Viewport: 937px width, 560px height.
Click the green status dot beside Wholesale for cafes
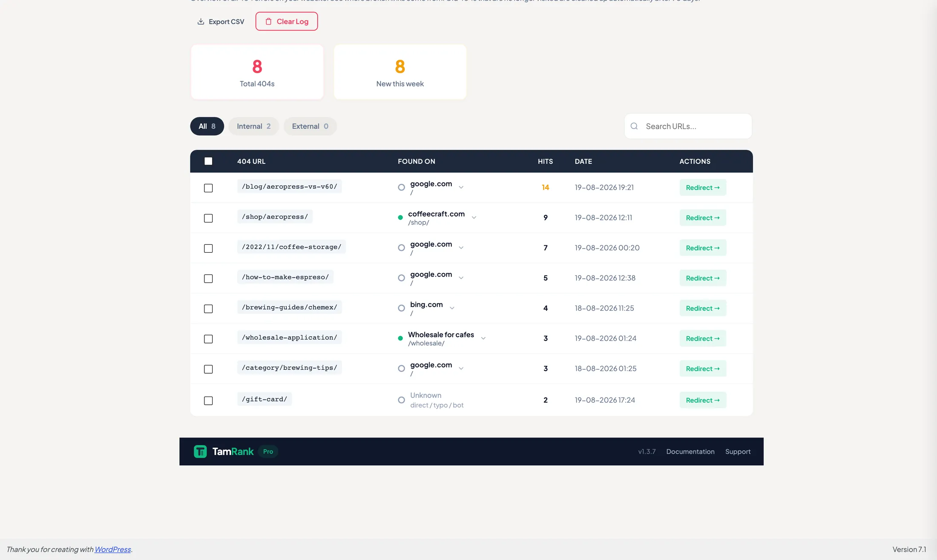tap(400, 338)
